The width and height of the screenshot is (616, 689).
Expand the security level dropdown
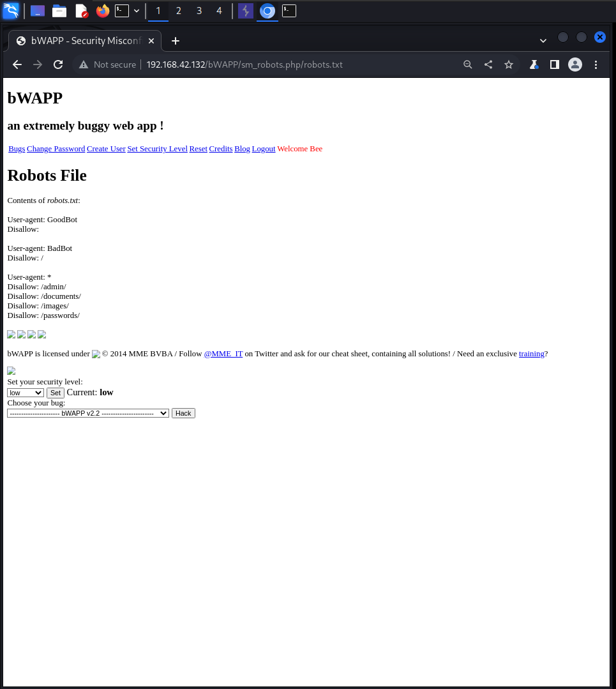[x=25, y=393]
